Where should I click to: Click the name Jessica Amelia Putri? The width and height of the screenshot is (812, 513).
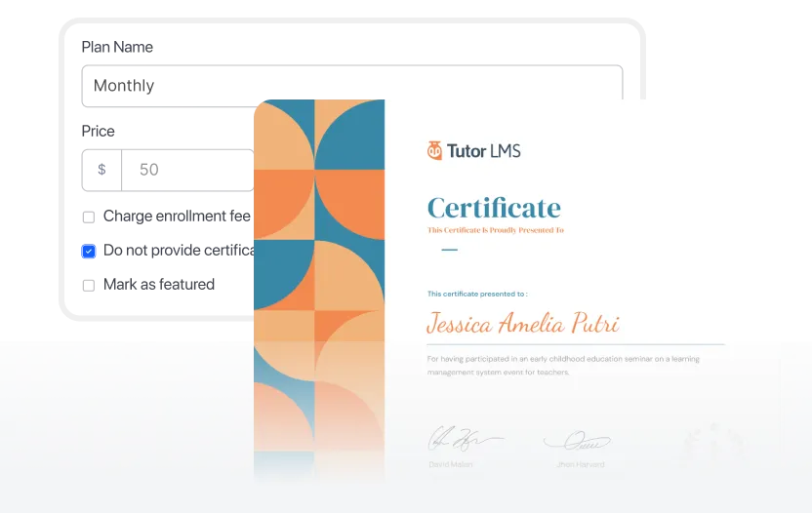click(522, 323)
